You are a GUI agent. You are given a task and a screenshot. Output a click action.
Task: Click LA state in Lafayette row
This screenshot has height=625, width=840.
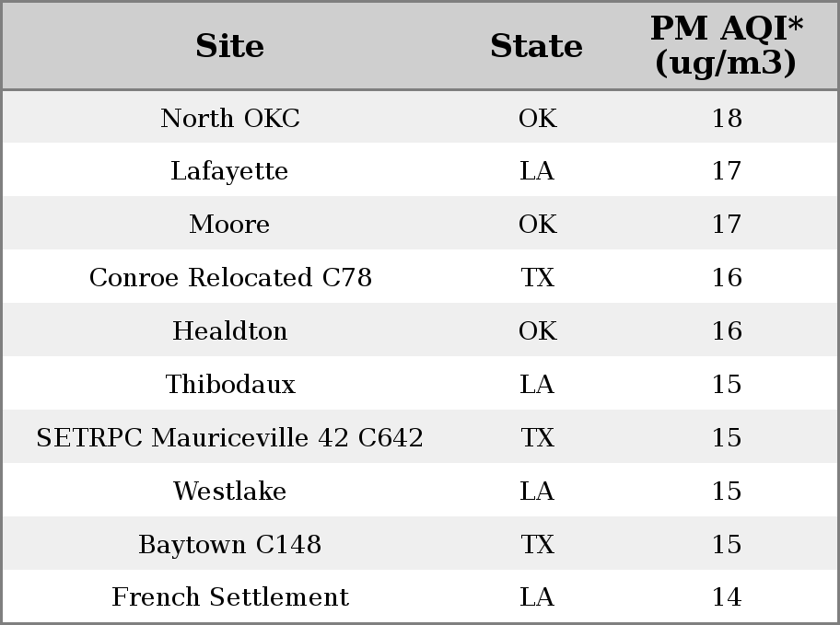click(537, 171)
